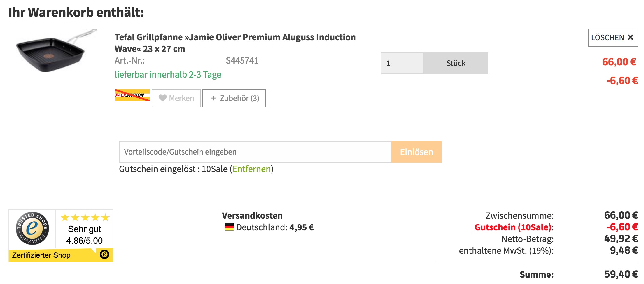
Task: Expand Zubehör (3) via plus icon
Action: [213, 98]
